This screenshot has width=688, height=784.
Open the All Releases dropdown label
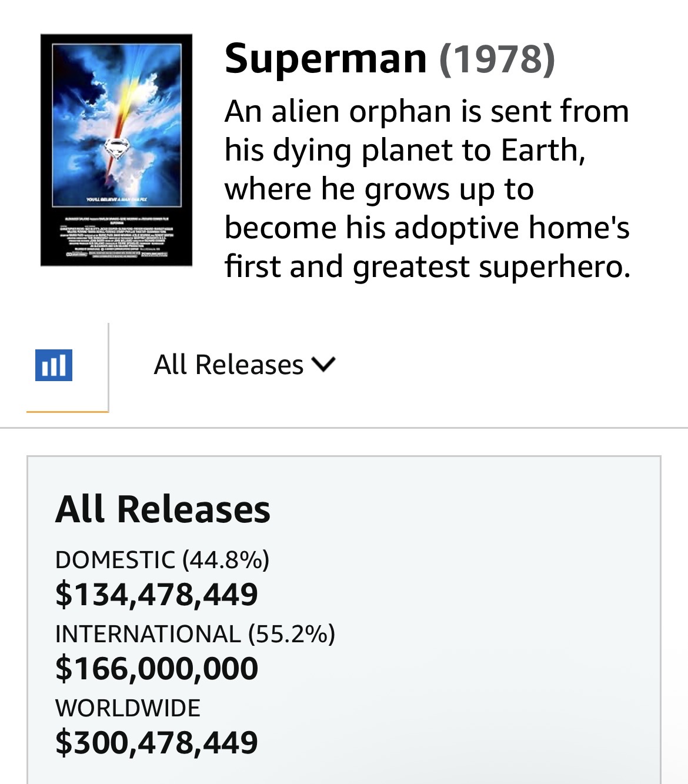[x=229, y=365]
